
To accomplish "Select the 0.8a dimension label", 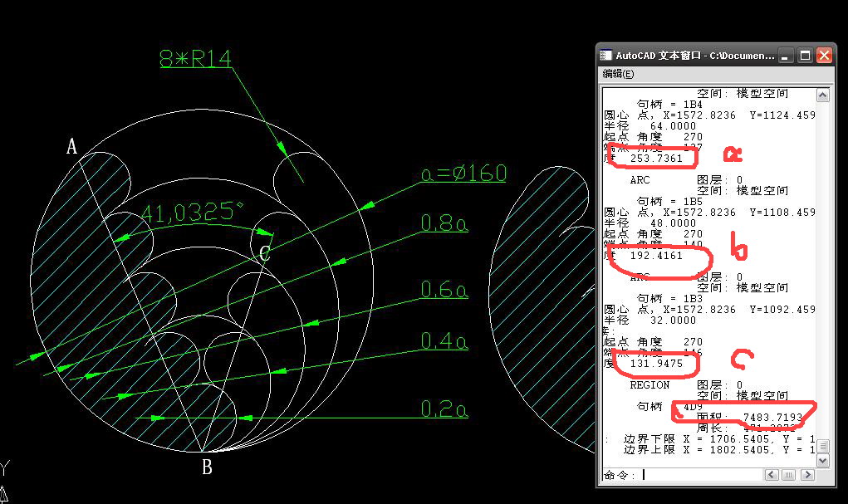I will click(444, 223).
